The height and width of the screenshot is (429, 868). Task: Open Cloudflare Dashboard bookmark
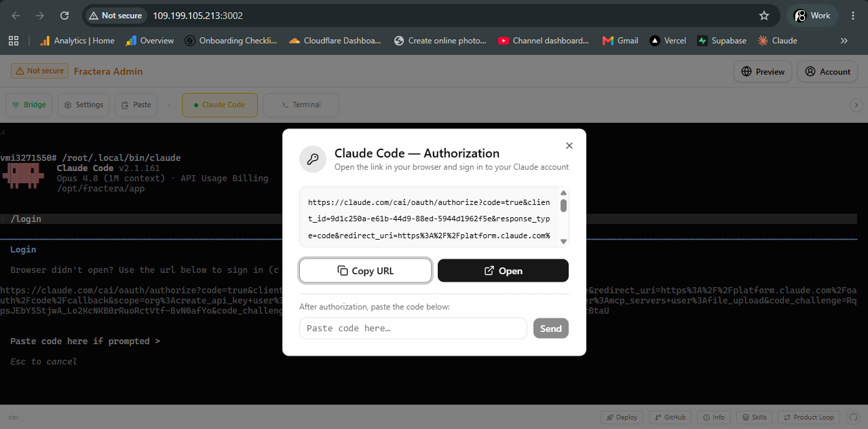(335, 41)
